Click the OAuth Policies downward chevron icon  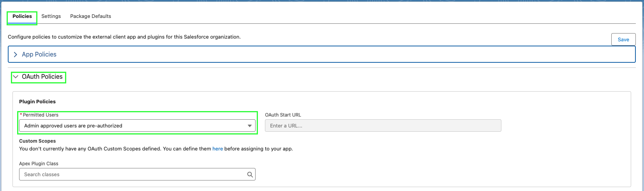[16, 77]
